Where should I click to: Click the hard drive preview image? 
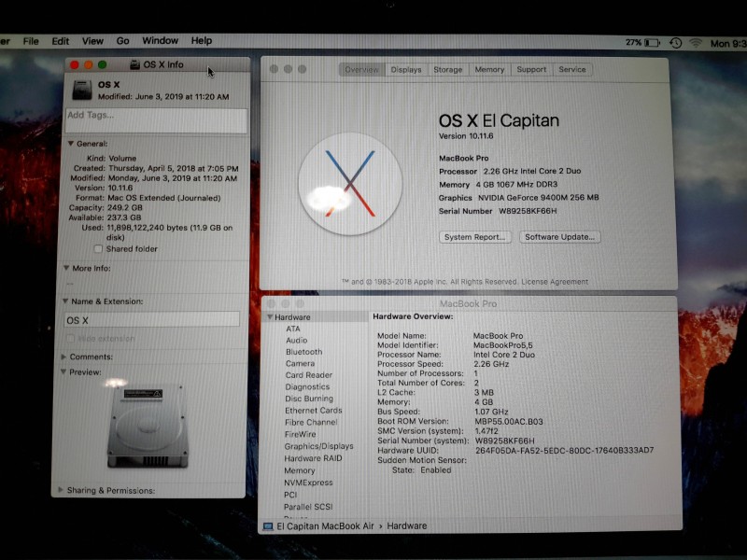pos(148,426)
